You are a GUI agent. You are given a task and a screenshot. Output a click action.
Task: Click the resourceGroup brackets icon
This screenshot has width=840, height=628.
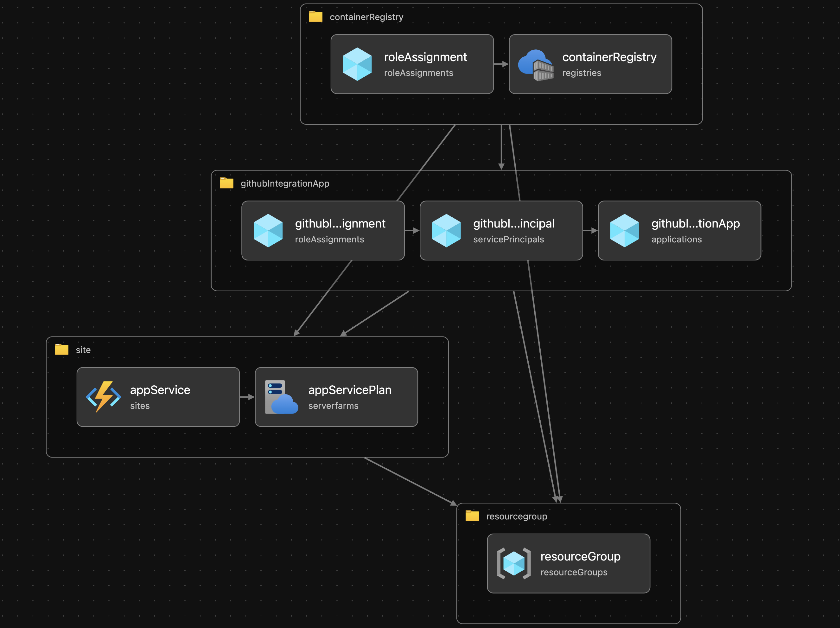tap(514, 564)
